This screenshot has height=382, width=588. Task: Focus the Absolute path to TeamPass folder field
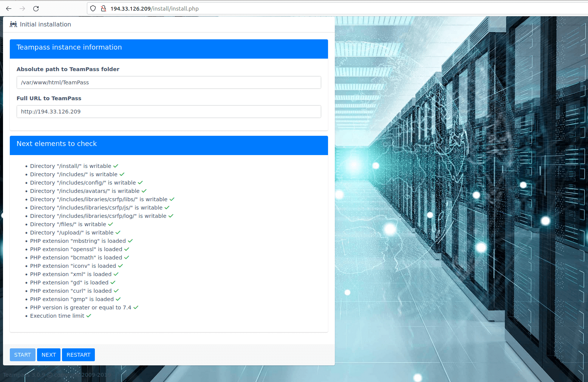169,82
